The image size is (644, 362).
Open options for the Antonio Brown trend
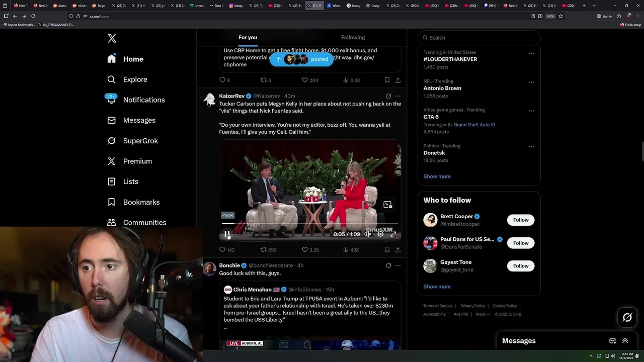coord(531,82)
